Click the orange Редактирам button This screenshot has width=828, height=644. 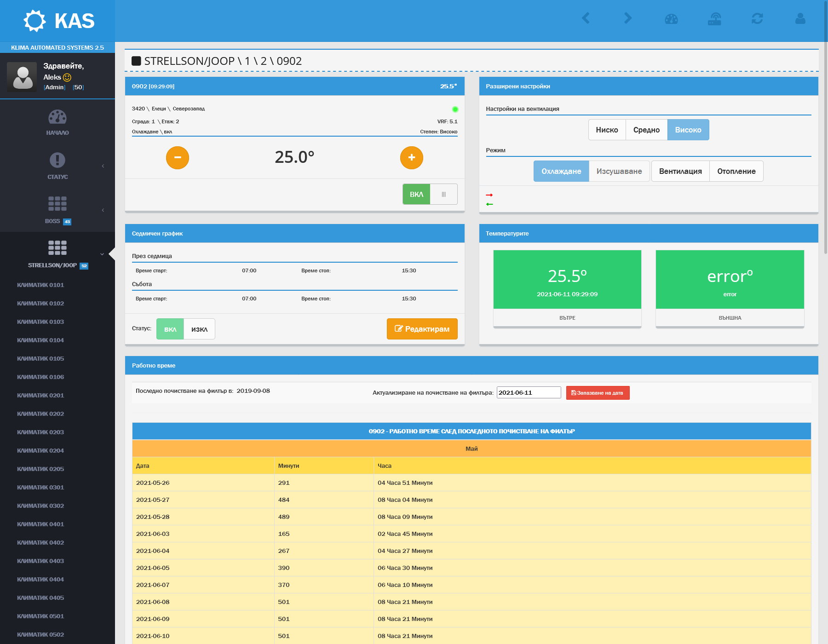422,329
